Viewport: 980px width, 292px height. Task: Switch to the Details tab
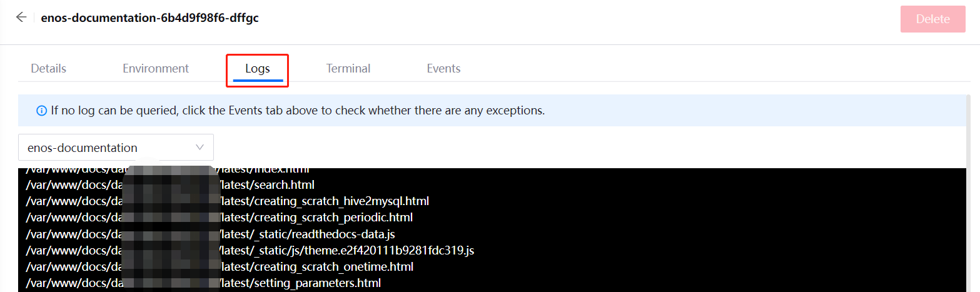(49, 69)
